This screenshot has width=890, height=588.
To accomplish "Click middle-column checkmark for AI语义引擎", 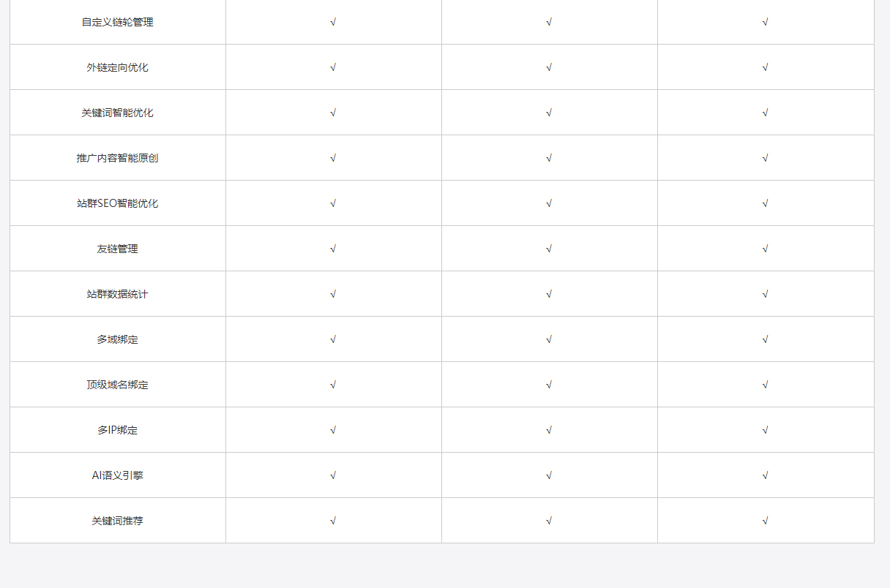I will point(549,475).
